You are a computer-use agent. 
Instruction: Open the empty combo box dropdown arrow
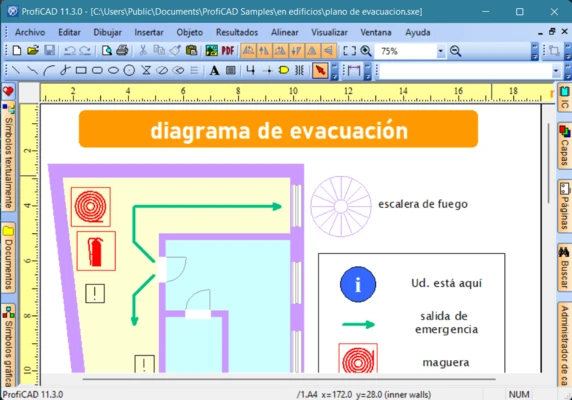pyautogui.click(x=556, y=71)
